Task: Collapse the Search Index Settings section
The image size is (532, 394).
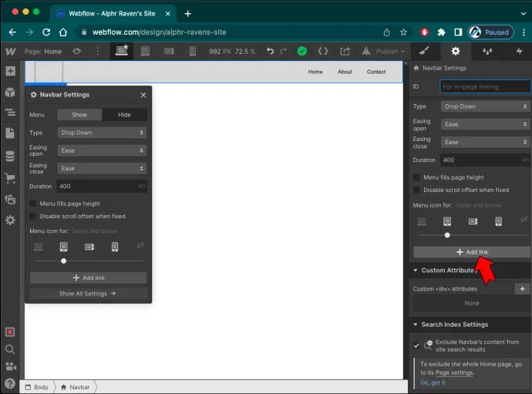Action: click(x=416, y=325)
